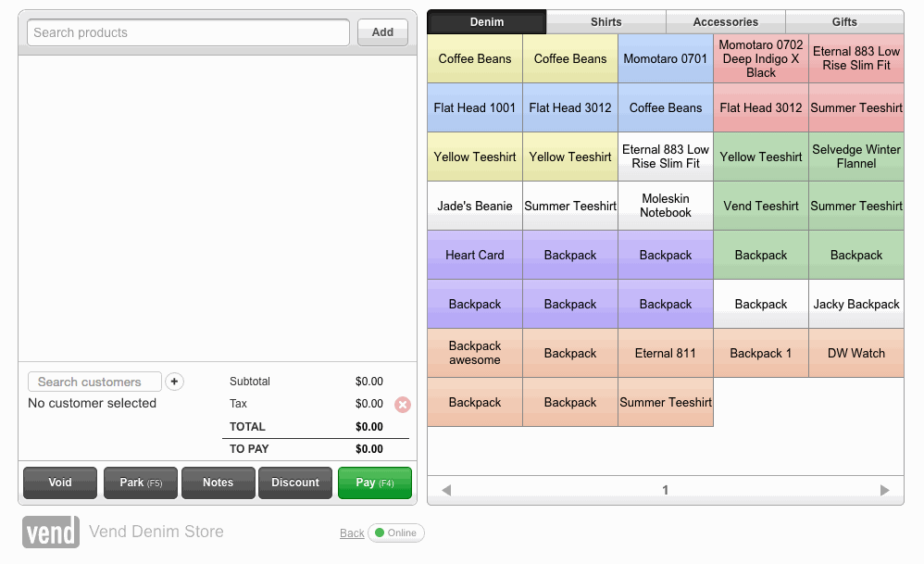
Task: Add the orange Summer Teeshirt tile
Action: [x=666, y=402]
